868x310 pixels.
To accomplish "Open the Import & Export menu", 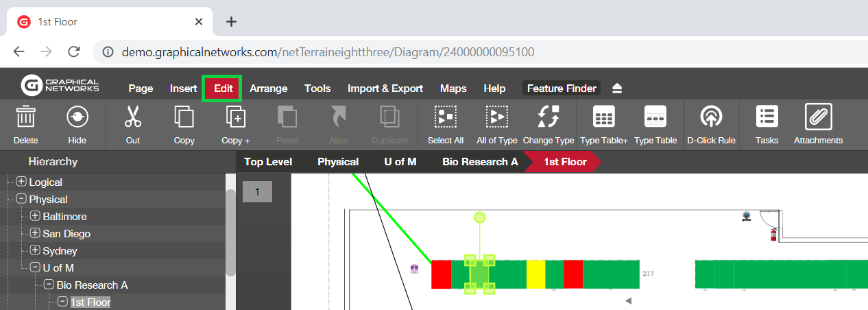I will tap(385, 88).
